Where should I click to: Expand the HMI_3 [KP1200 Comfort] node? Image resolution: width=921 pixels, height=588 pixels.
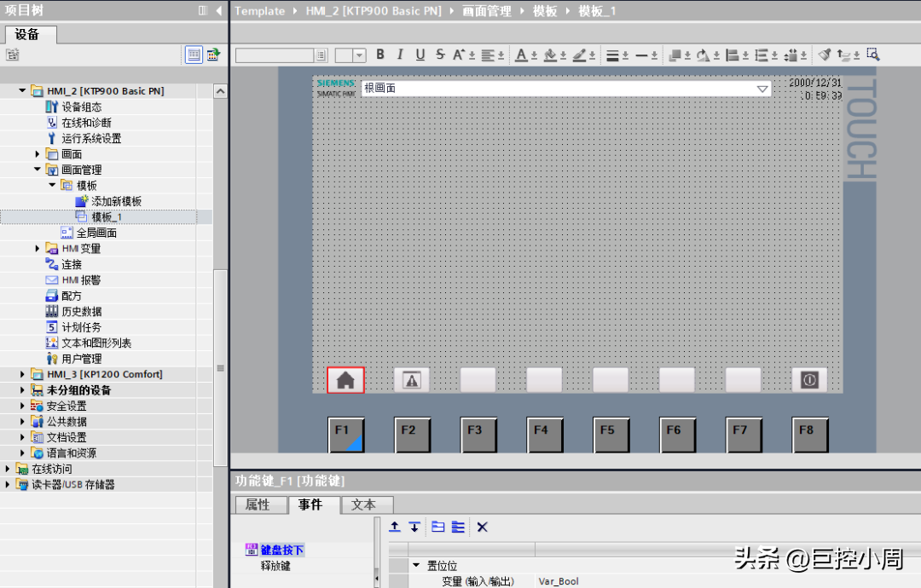click(23, 374)
